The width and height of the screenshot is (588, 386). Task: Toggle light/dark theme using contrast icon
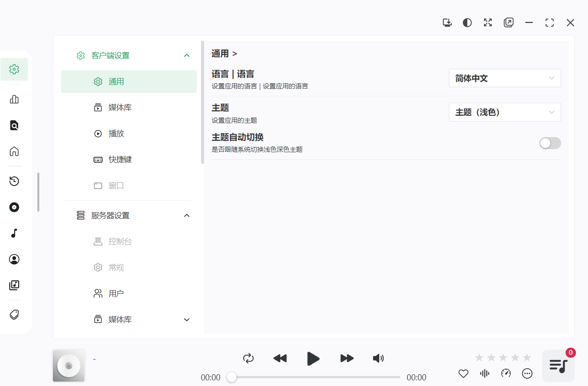(x=467, y=22)
